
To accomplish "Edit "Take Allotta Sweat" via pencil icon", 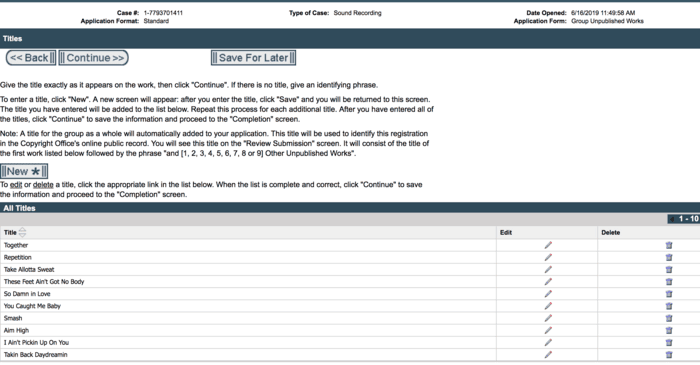I will click(x=548, y=270).
